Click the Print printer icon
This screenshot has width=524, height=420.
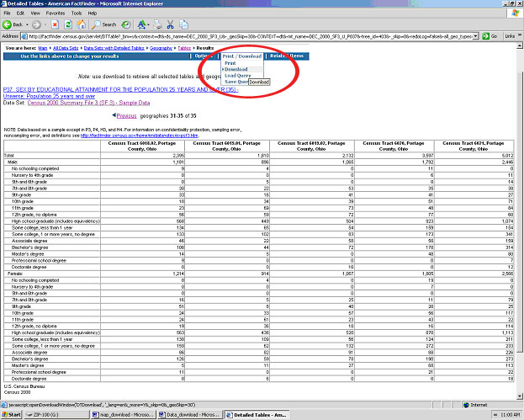click(x=157, y=24)
